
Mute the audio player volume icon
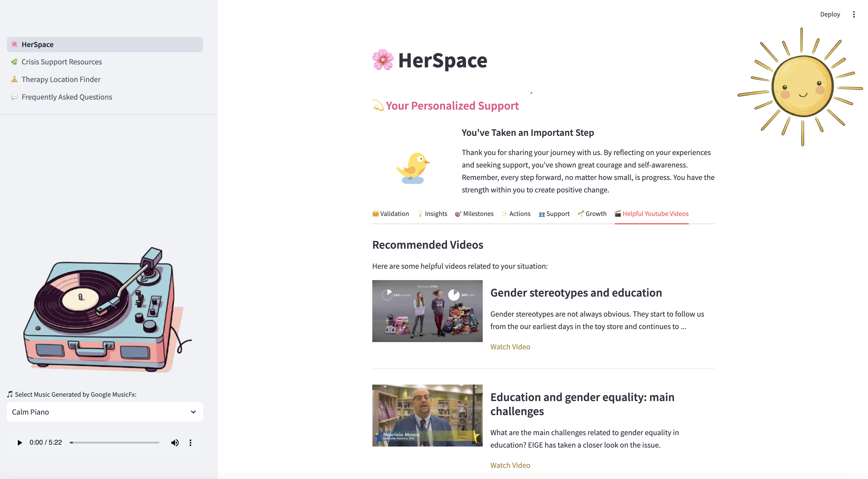[175, 442]
